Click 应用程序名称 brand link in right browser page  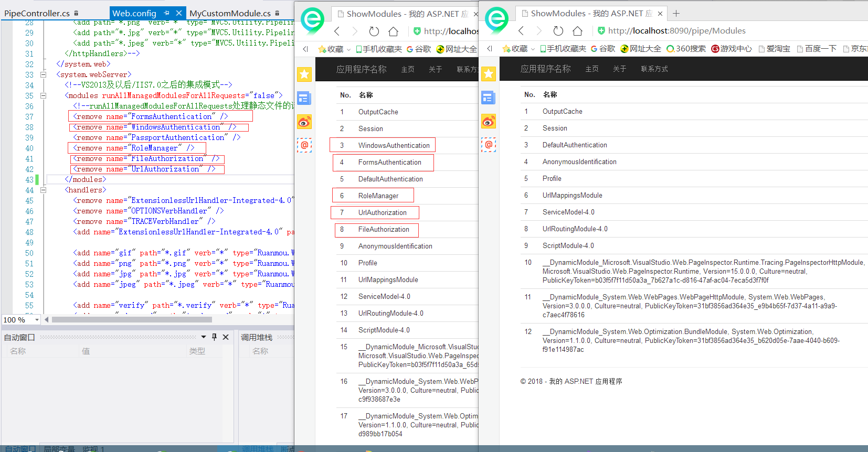coord(546,69)
